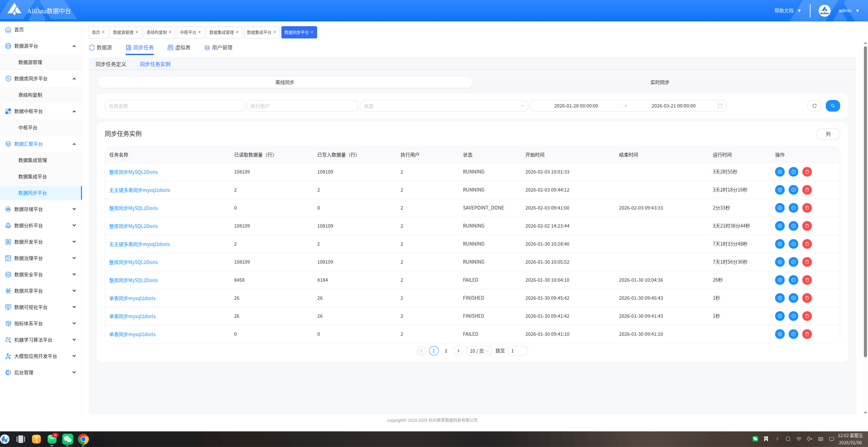Click the refresh reset icon in filter bar
Viewport: 868px width, 447px height.
(x=814, y=106)
